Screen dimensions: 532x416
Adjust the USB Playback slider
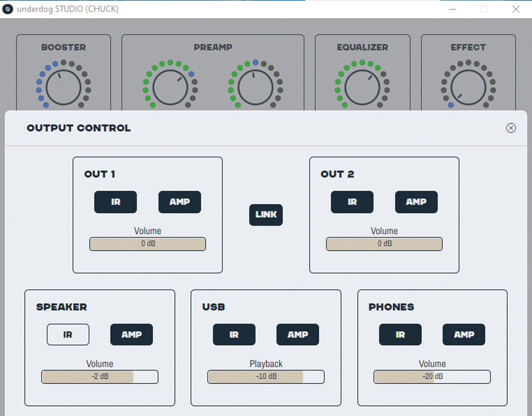265,376
